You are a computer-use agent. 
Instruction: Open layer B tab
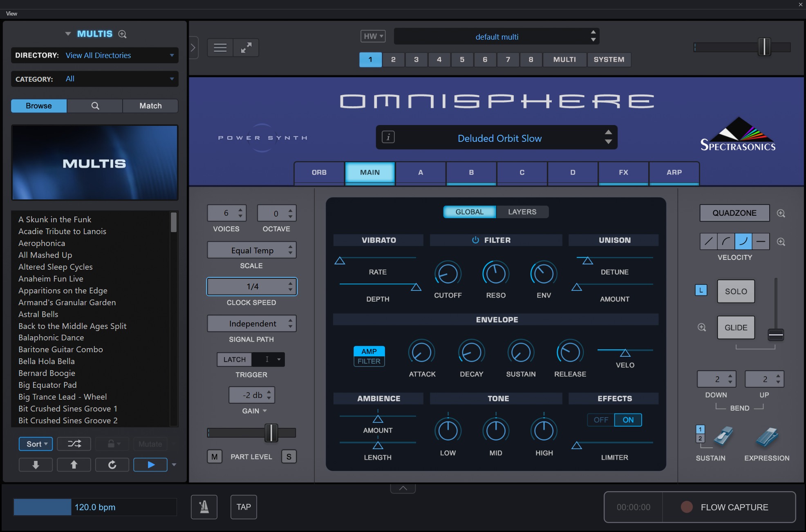471,172
